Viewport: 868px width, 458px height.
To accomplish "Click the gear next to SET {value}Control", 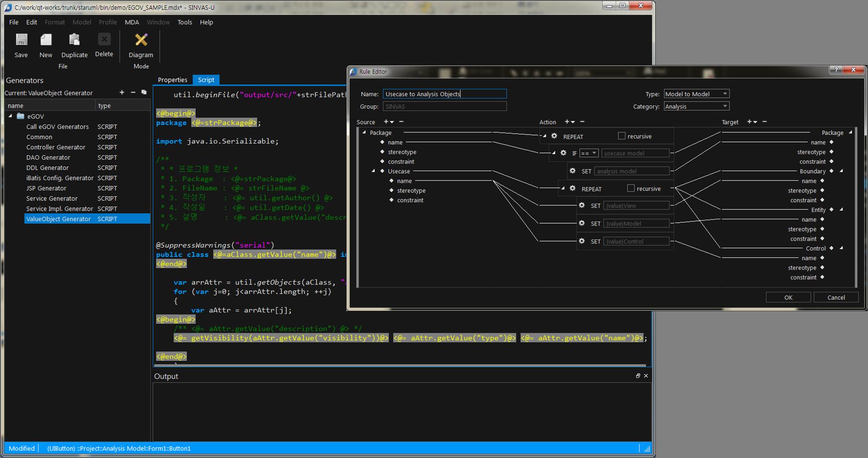I will [x=582, y=241].
